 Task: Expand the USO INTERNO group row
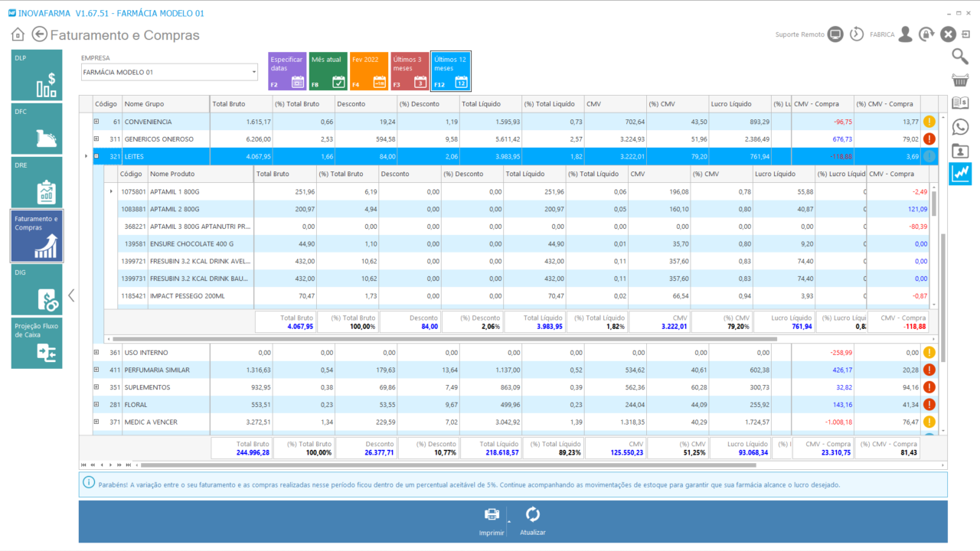click(x=96, y=353)
